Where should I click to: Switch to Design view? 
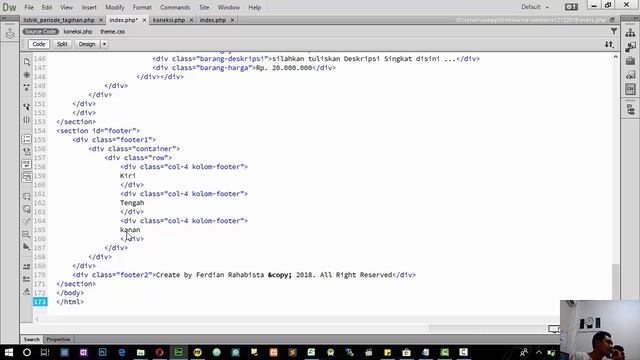pos(87,44)
